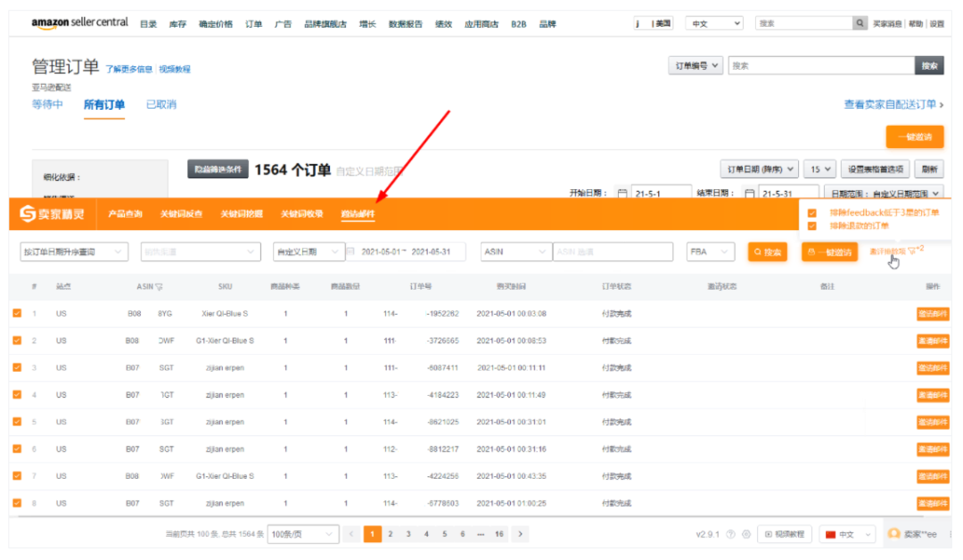The image size is (963, 560).
Task: Uncheck the row 1 order checkbox
Action: pos(17,313)
